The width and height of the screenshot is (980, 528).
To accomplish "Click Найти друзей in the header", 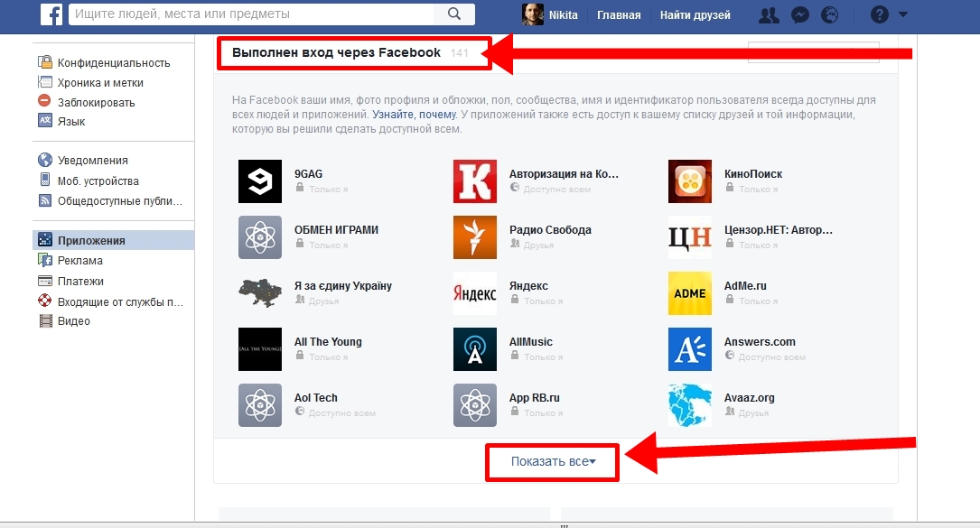I will pos(695,15).
